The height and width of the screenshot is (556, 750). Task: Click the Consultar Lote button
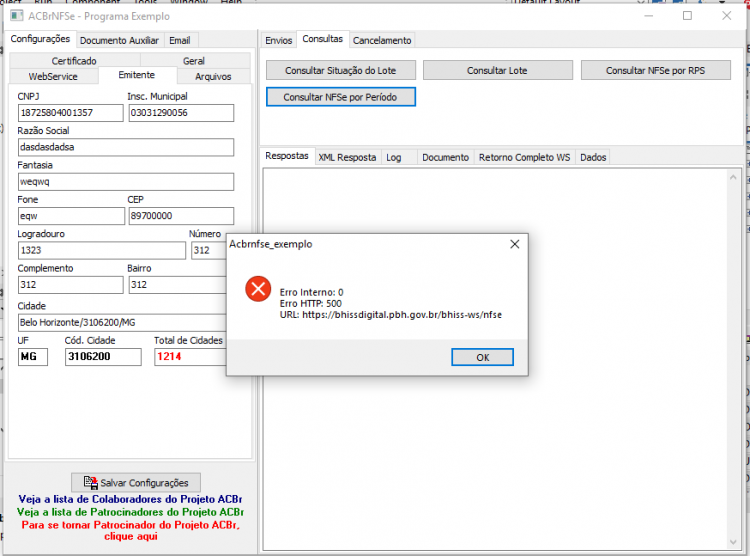[x=497, y=70]
